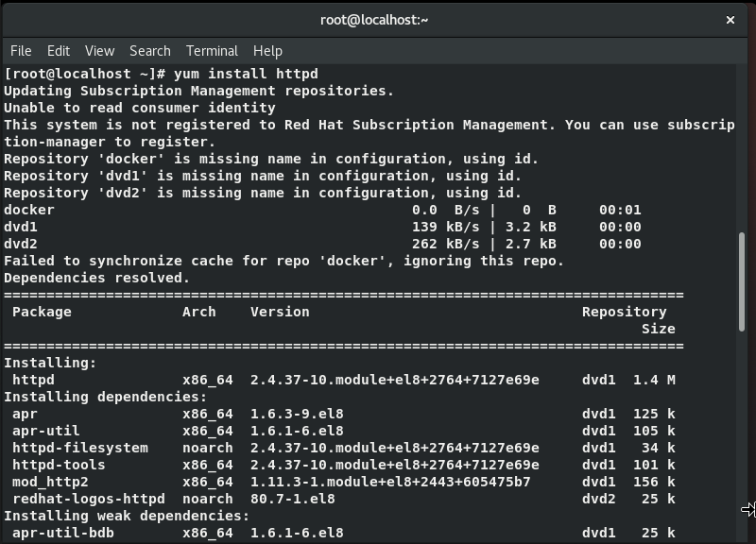Click the Package column header text
The width and height of the screenshot is (756, 544).
(42, 312)
